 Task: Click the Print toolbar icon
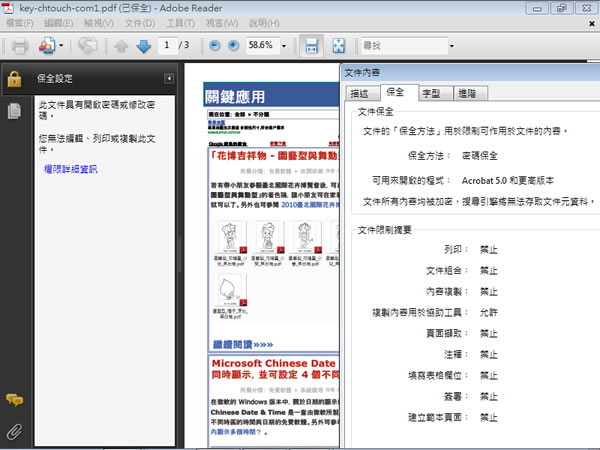click(20, 46)
